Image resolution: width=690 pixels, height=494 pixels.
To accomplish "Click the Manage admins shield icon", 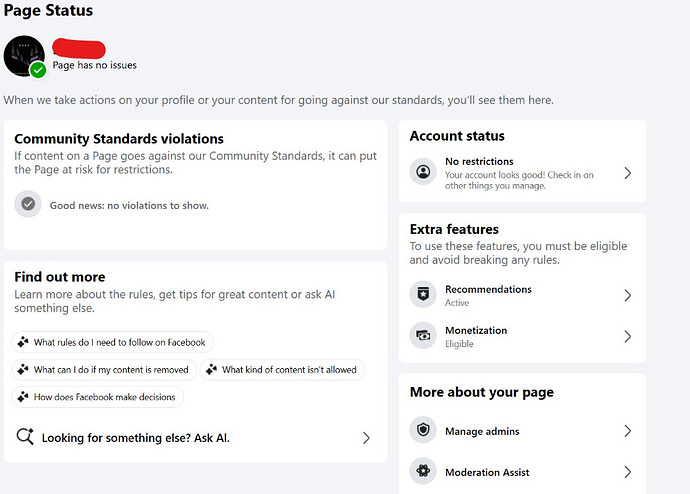I will point(423,431).
